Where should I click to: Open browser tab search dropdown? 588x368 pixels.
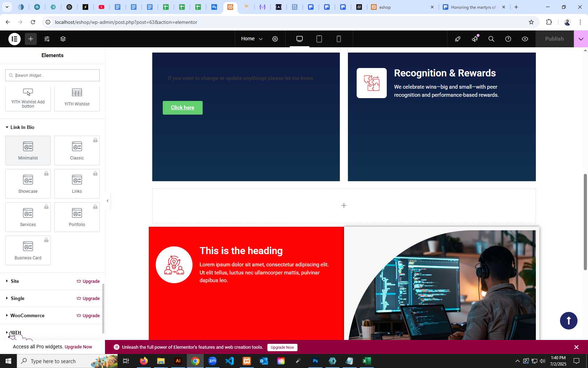click(7, 7)
